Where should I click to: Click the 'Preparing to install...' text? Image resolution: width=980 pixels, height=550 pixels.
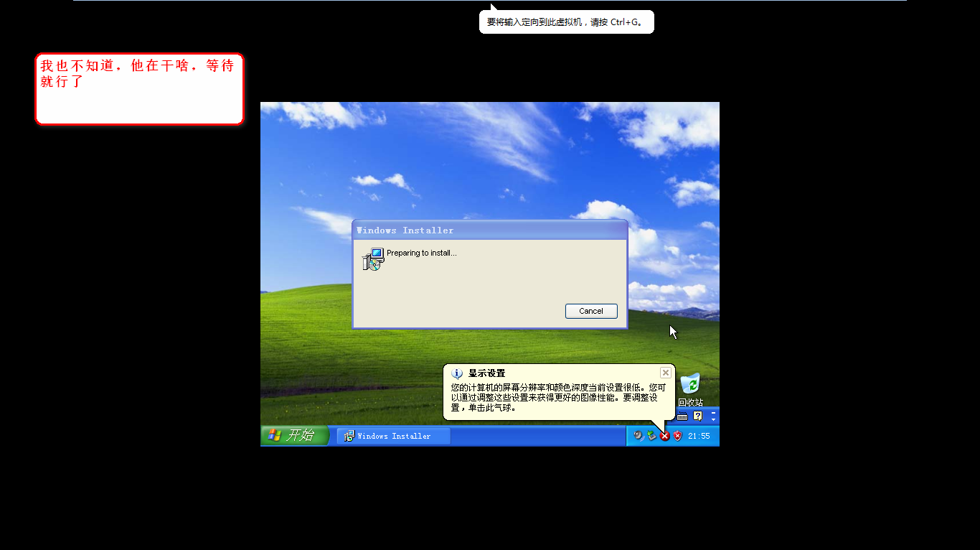point(422,253)
